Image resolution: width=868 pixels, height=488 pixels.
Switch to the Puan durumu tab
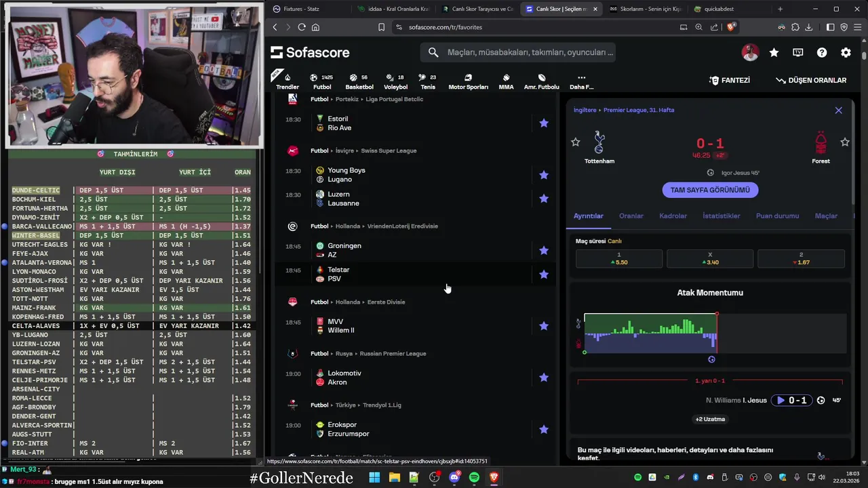point(777,216)
